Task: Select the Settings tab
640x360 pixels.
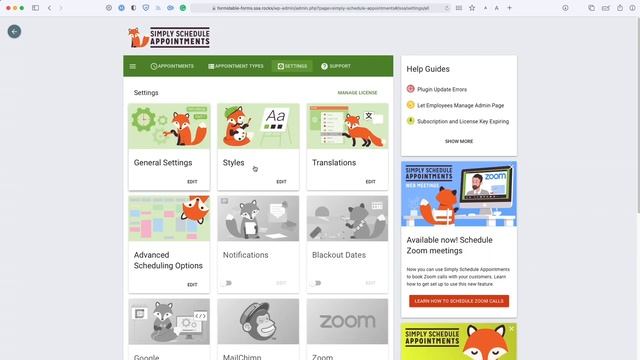Action: [x=292, y=66]
